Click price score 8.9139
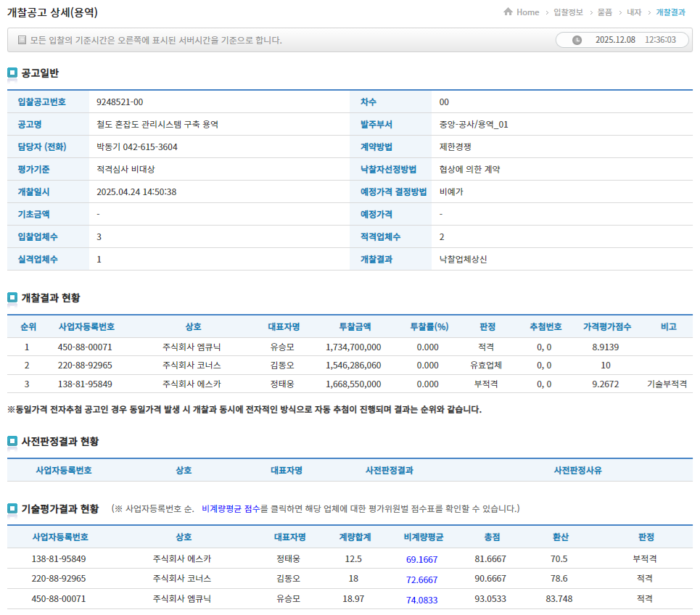Viewport: 700px width, 615px height. coord(606,347)
